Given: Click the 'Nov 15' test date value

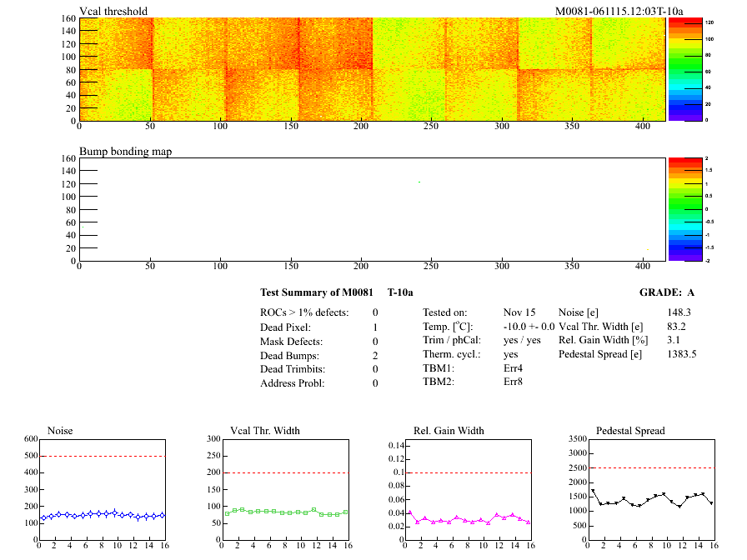Looking at the screenshot, I should [519, 312].
